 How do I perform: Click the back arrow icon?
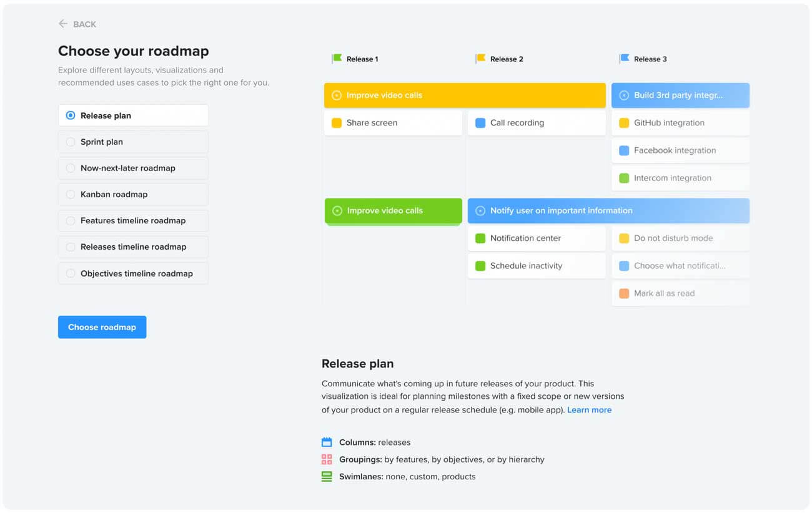pyautogui.click(x=62, y=24)
